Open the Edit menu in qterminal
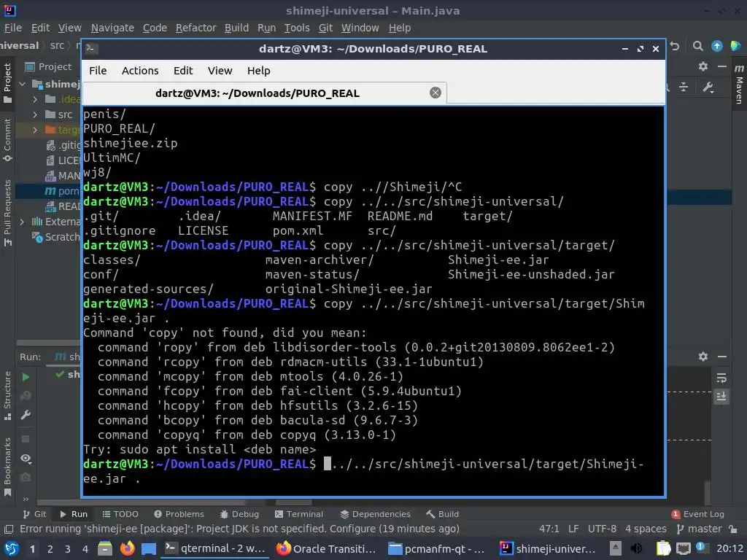This screenshot has width=747, height=560. coord(183,71)
